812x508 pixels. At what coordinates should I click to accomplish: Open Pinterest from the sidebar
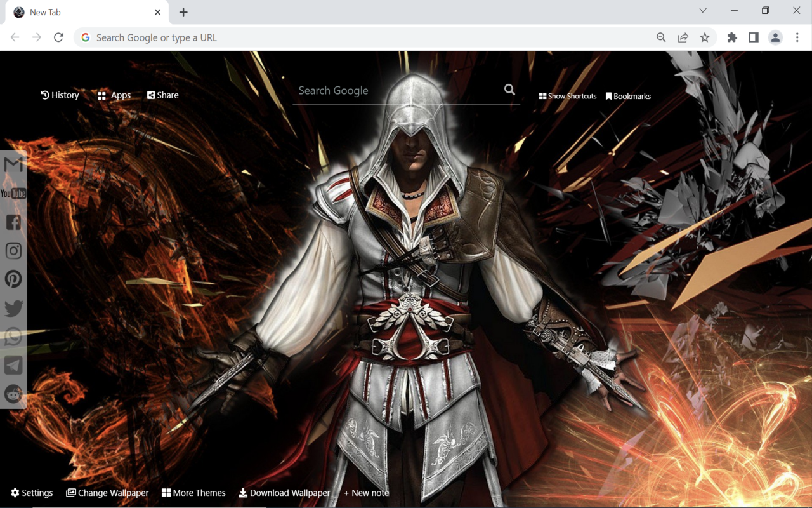point(13,279)
